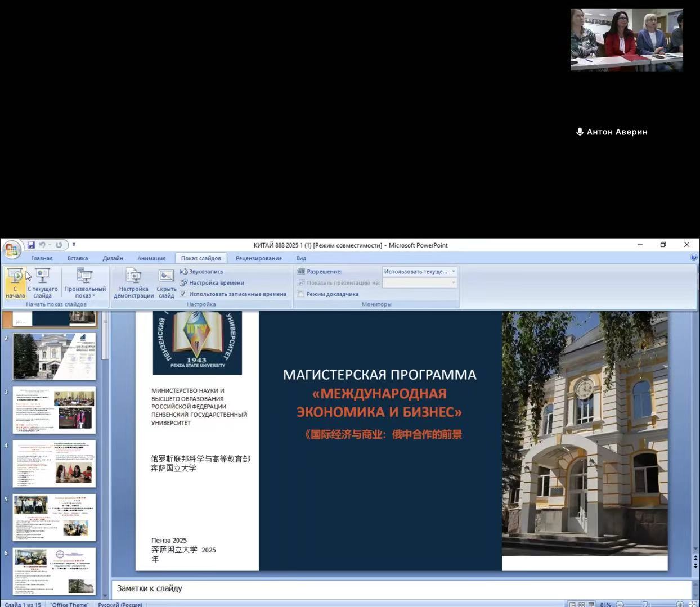Start slideshow from current slide
Viewport: 700px width, 607px height.
(42, 282)
